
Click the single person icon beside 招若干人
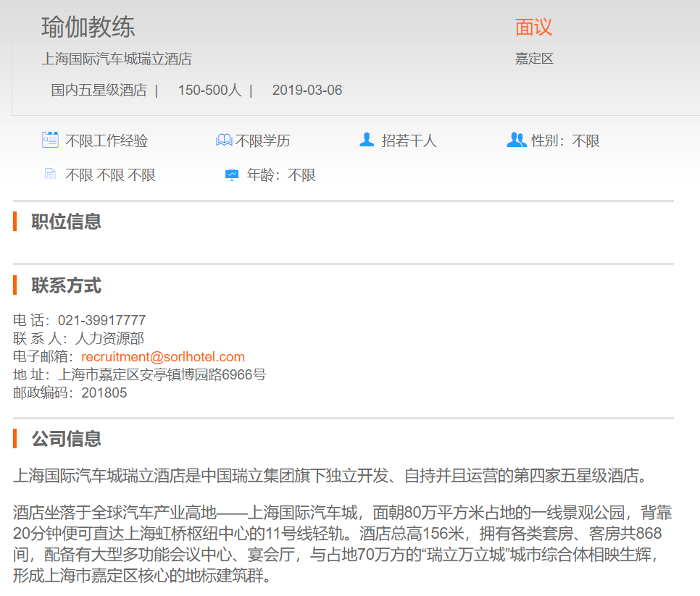[x=367, y=140]
